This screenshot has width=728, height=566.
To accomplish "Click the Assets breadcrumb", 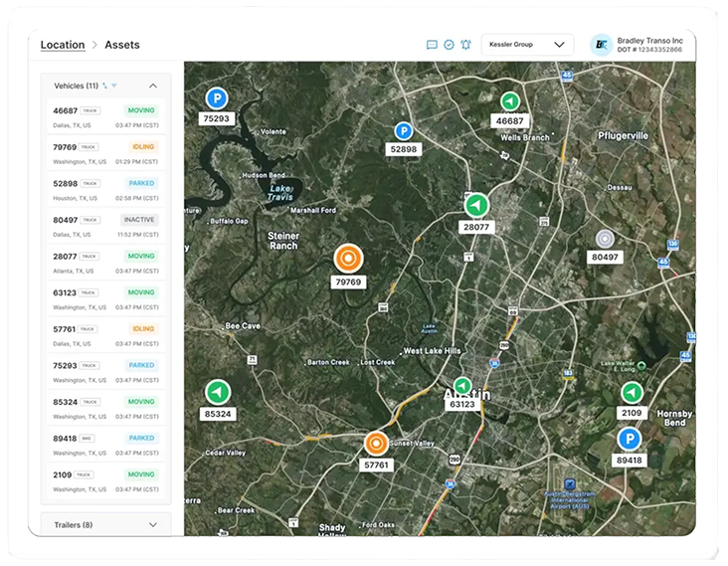I will (122, 45).
